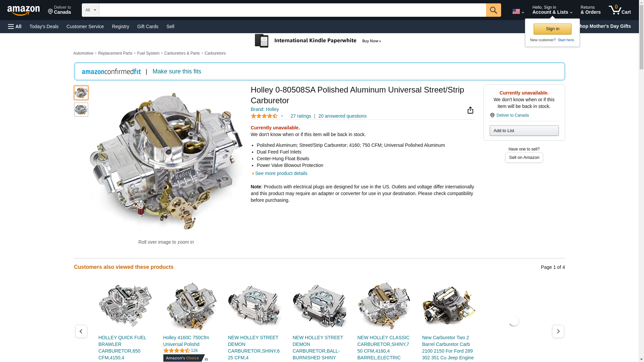Expand the star ratings breakdown popover

282,116
